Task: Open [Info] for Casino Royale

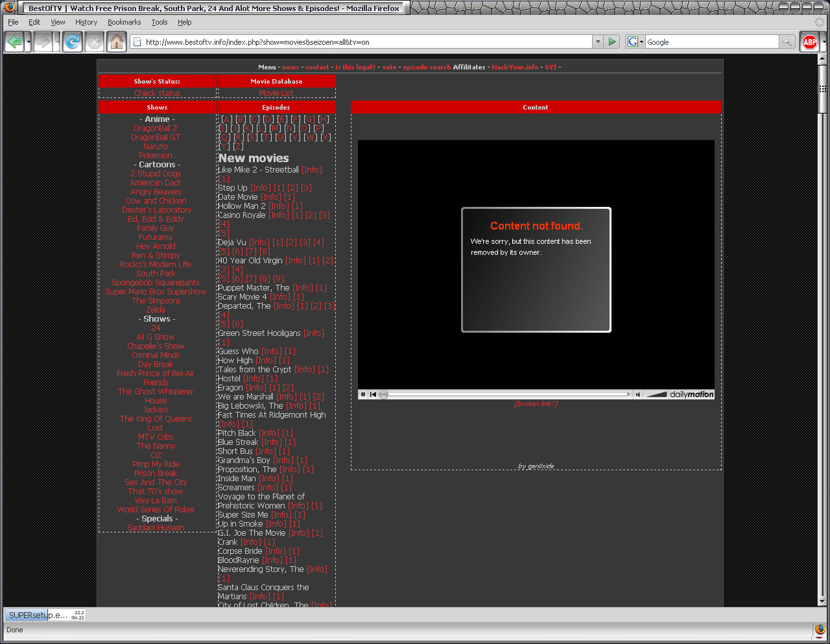Action: click(279, 215)
